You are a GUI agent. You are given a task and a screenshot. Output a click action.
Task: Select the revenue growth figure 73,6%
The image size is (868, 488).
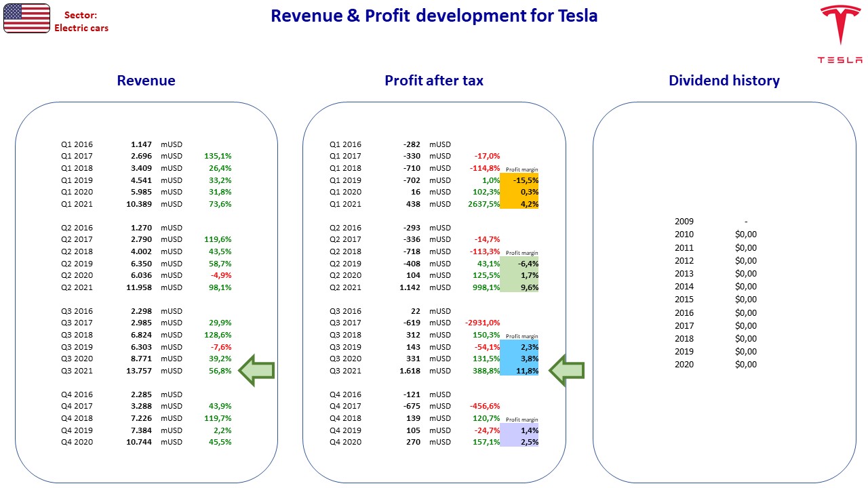point(220,204)
